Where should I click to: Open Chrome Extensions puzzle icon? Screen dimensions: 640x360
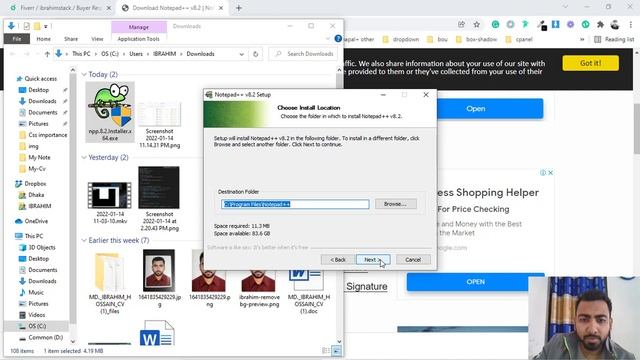click(600, 24)
